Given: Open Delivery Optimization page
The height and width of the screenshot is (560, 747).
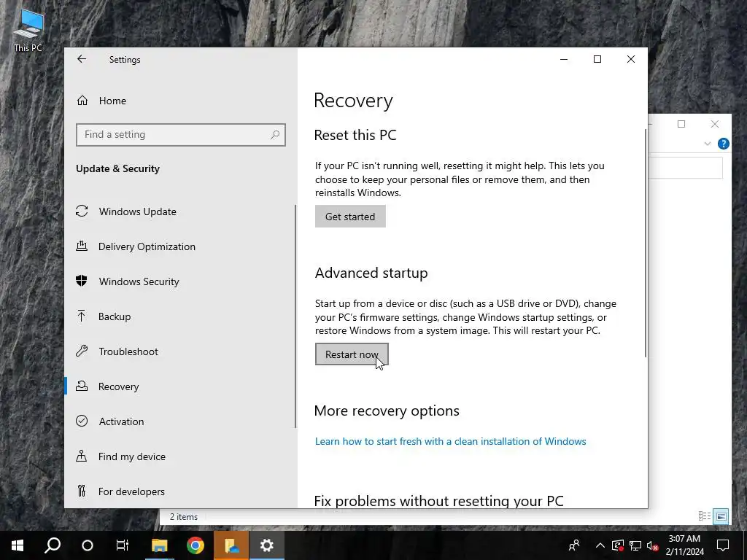Looking at the screenshot, I should tap(147, 246).
